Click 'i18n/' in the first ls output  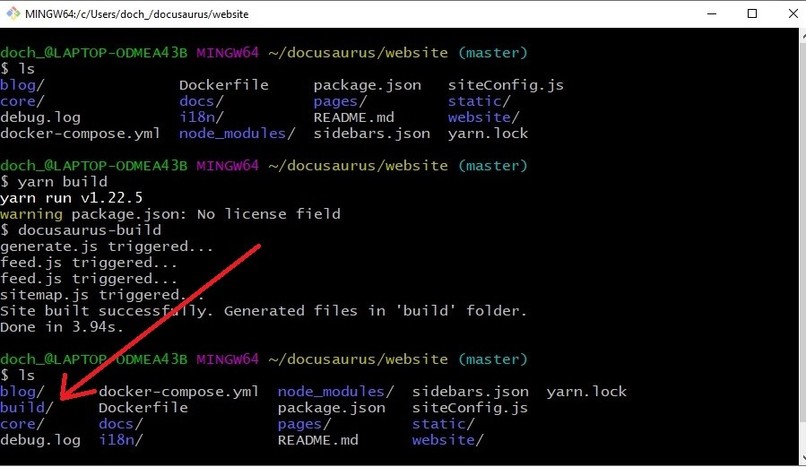(201, 117)
